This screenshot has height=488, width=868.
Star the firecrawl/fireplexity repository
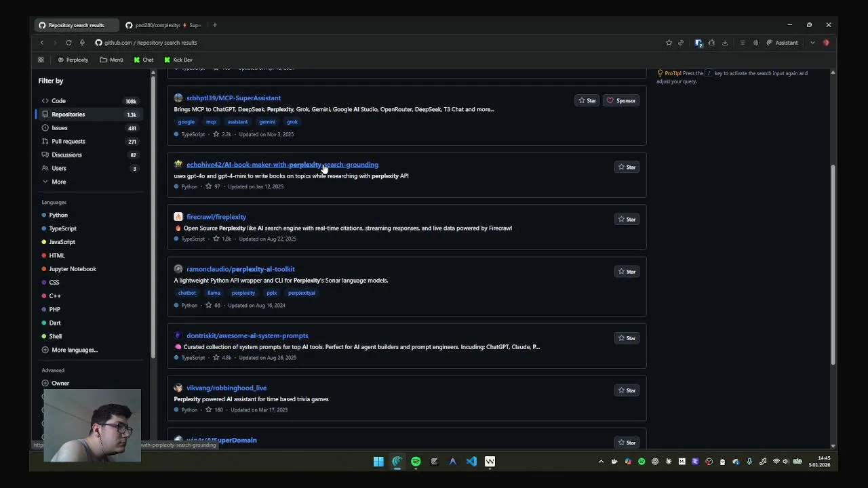coord(627,219)
